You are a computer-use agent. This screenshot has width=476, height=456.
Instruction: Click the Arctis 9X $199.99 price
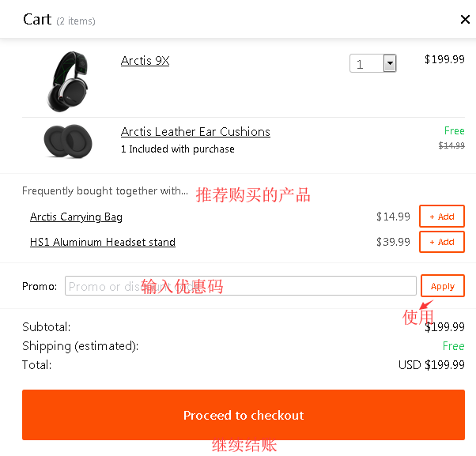tap(444, 59)
